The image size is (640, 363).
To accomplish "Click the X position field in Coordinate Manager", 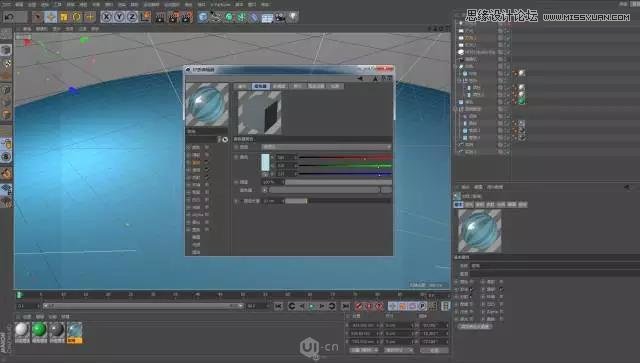I will tap(363, 325).
